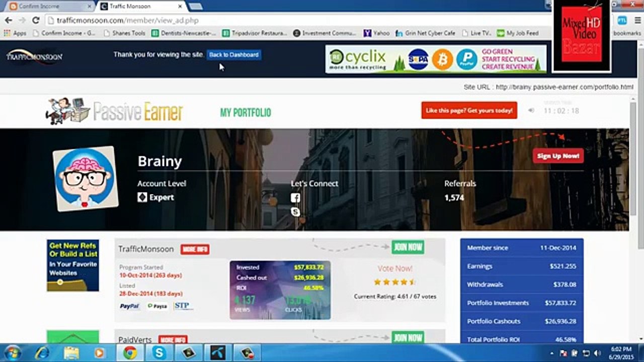644x362 pixels.
Task: Open the Apps bookmarks shortcut
Action: pos(15,33)
